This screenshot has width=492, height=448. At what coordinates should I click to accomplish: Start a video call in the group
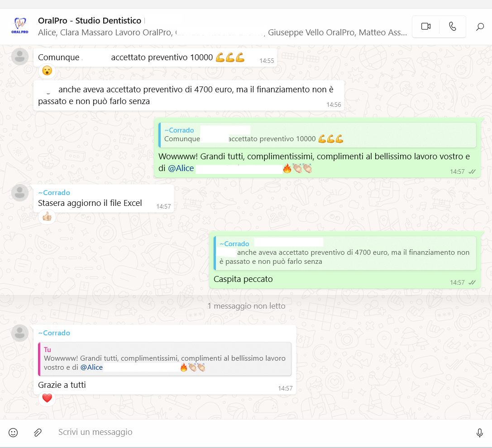tap(425, 27)
